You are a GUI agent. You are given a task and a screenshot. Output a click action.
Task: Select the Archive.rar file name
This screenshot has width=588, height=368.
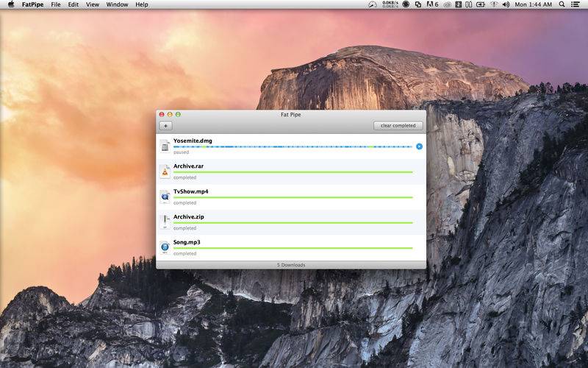pos(188,166)
